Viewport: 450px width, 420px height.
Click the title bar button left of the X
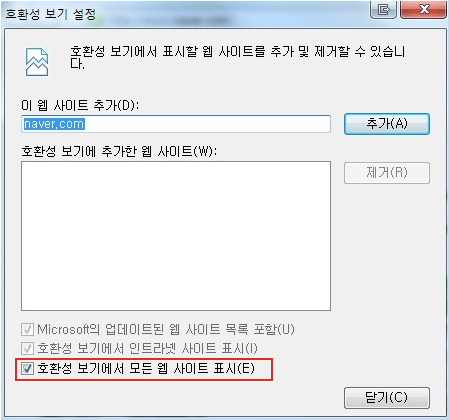(383, 9)
